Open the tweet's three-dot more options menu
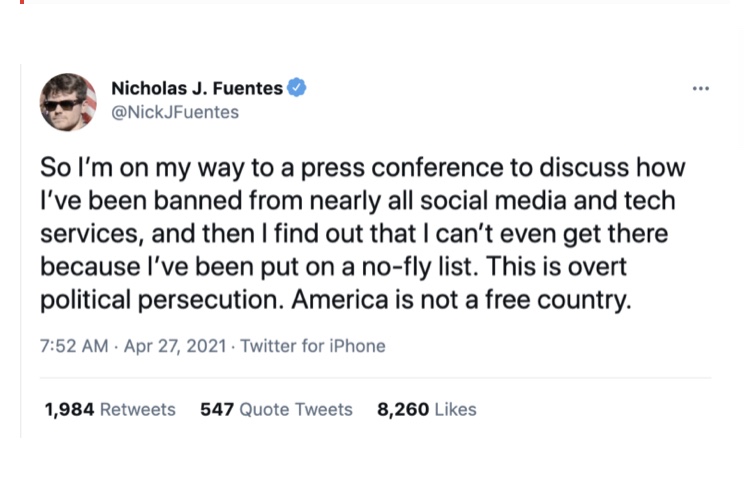 click(700, 89)
